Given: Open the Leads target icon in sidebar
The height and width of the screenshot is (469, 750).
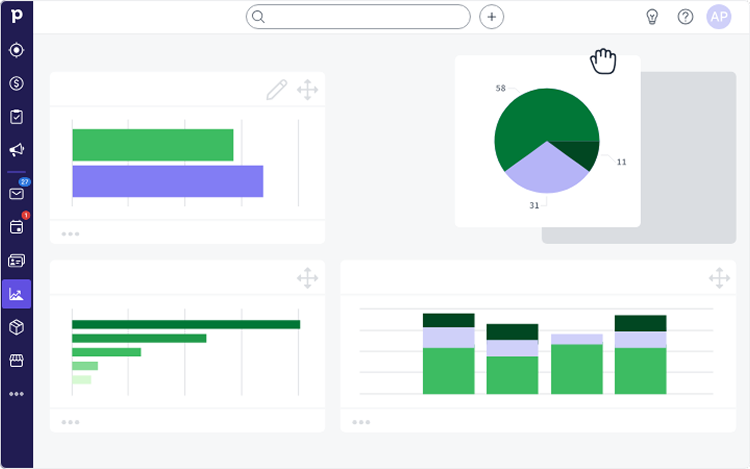Looking at the screenshot, I should click(16, 50).
